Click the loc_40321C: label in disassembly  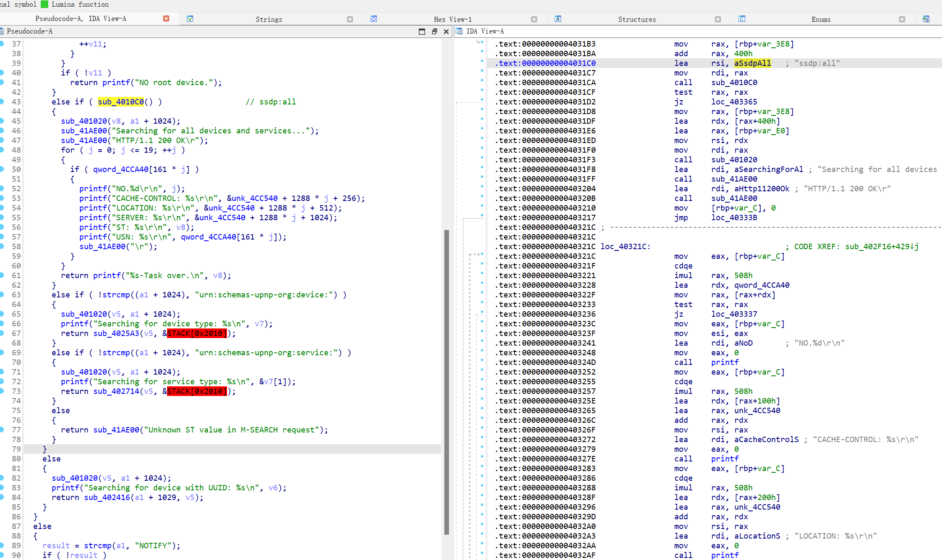pos(625,246)
